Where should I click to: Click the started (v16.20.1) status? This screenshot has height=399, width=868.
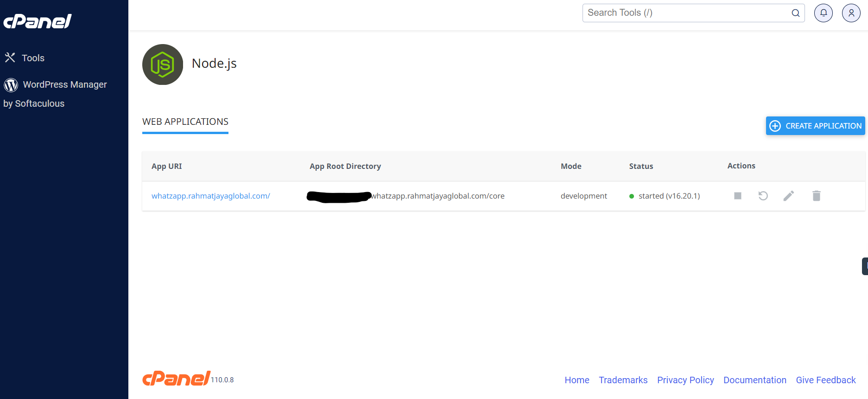coord(665,196)
